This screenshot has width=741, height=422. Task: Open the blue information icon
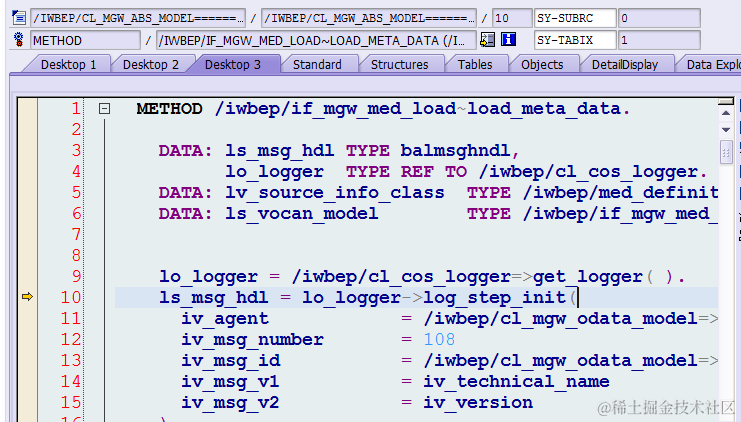(x=508, y=39)
